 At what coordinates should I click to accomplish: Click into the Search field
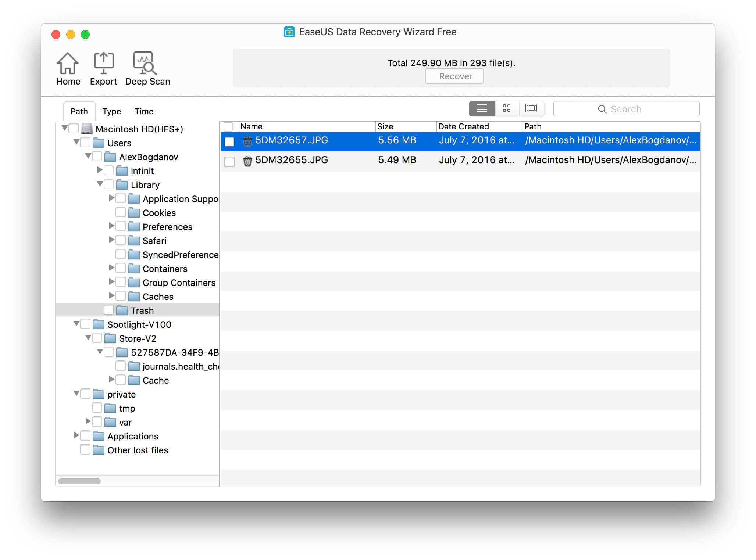(x=626, y=109)
